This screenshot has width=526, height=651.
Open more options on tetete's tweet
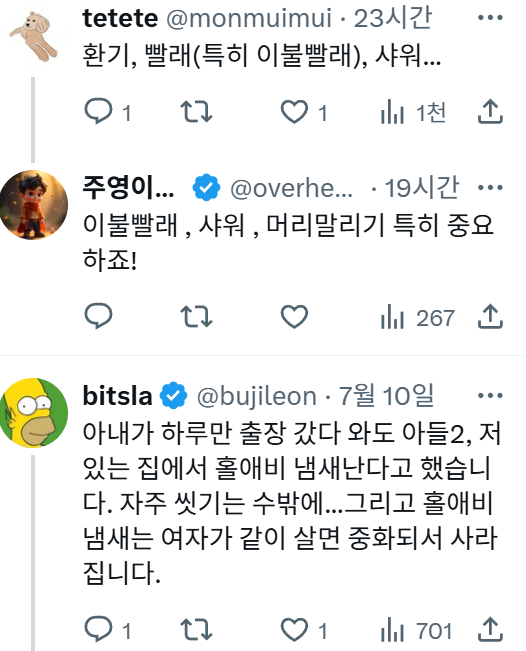[x=490, y=17]
